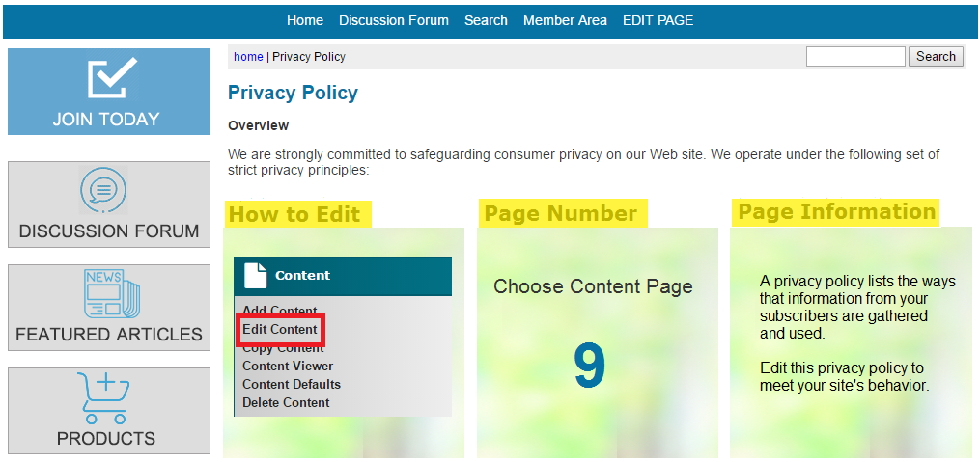
Task: Click the Featured Articles newspaper icon
Action: coord(113,293)
